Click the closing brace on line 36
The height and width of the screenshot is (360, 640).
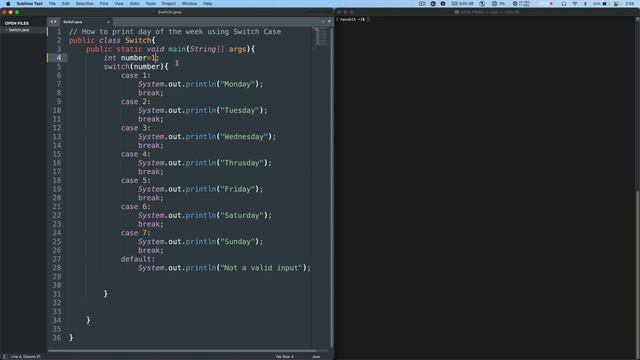[x=71, y=338]
